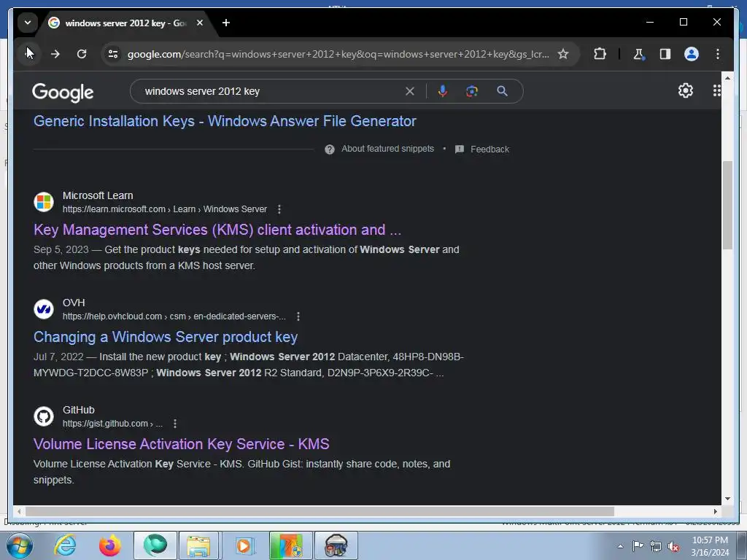Open the Chrome three-dot menu
Viewport: 747px width, 560px height.
click(718, 54)
